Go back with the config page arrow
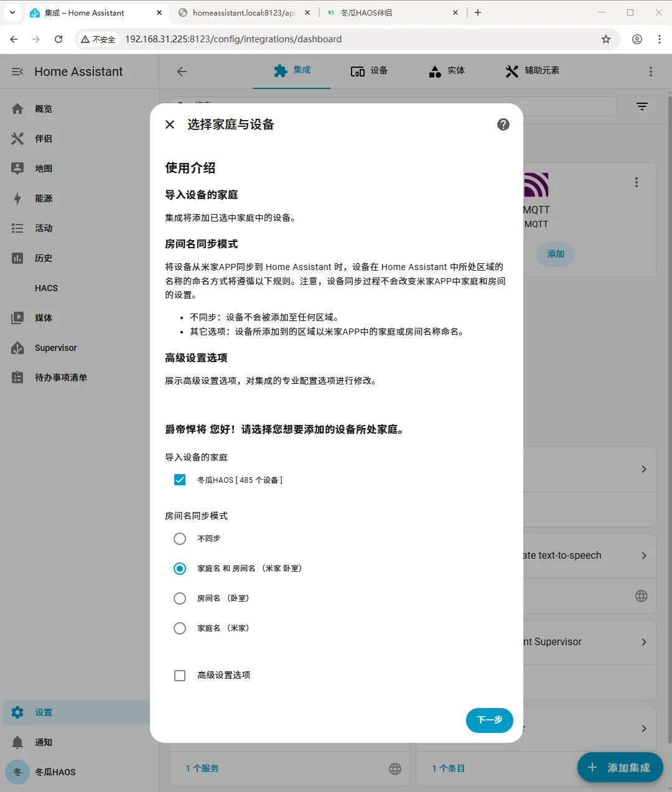 [x=182, y=72]
